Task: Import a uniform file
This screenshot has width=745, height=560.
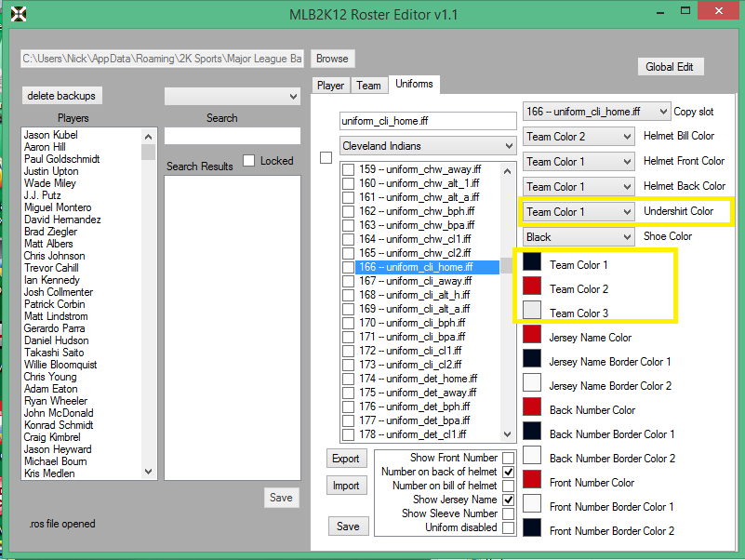Action: [346, 486]
